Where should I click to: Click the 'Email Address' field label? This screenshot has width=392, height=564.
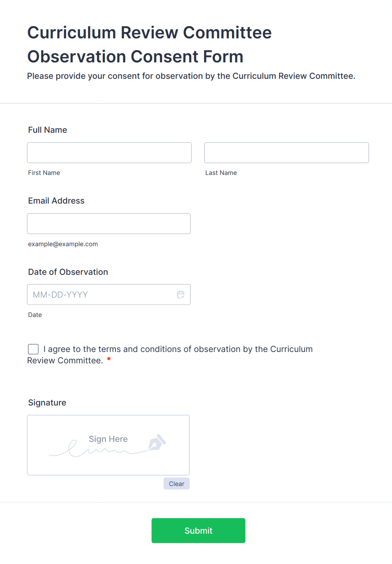56,201
